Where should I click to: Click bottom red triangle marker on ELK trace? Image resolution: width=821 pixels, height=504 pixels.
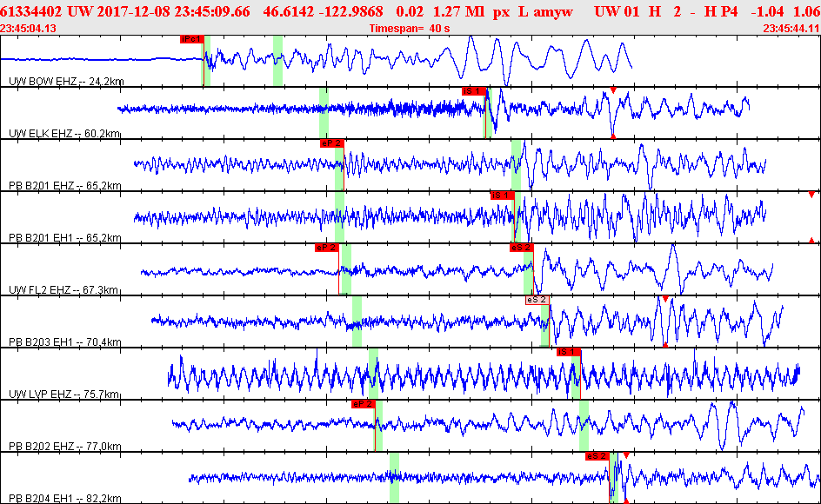coord(613,136)
